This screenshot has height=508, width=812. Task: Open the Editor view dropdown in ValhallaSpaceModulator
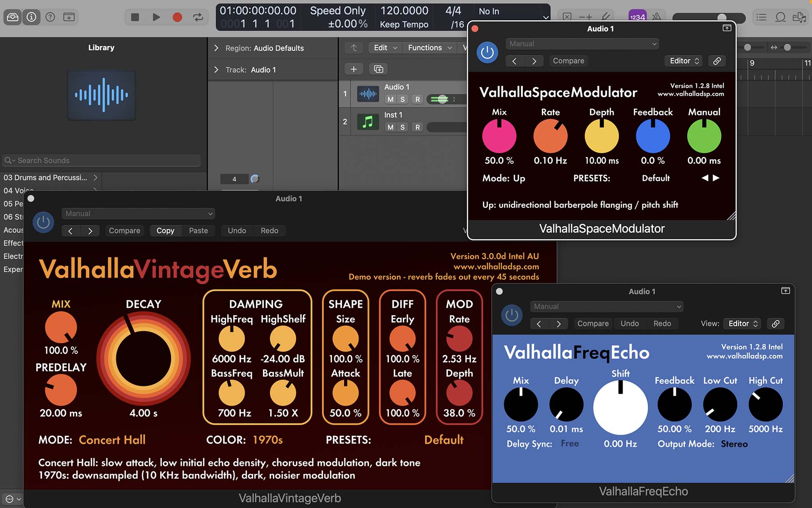684,61
